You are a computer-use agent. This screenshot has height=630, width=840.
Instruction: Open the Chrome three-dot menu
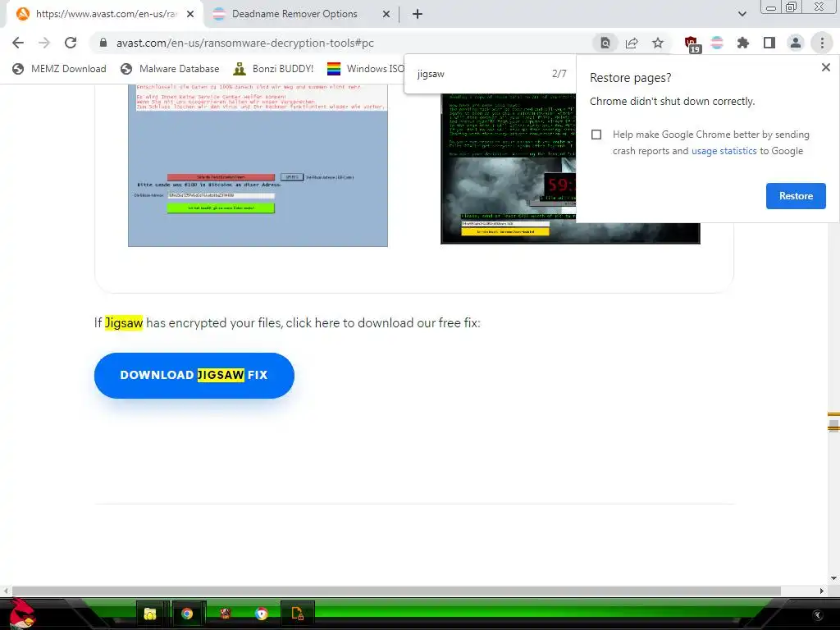click(x=822, y=43)
